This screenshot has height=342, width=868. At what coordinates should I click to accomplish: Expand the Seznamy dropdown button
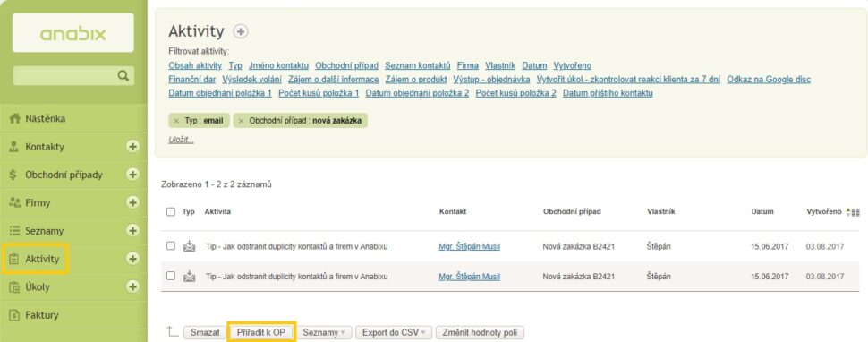(x=324, y=332)
